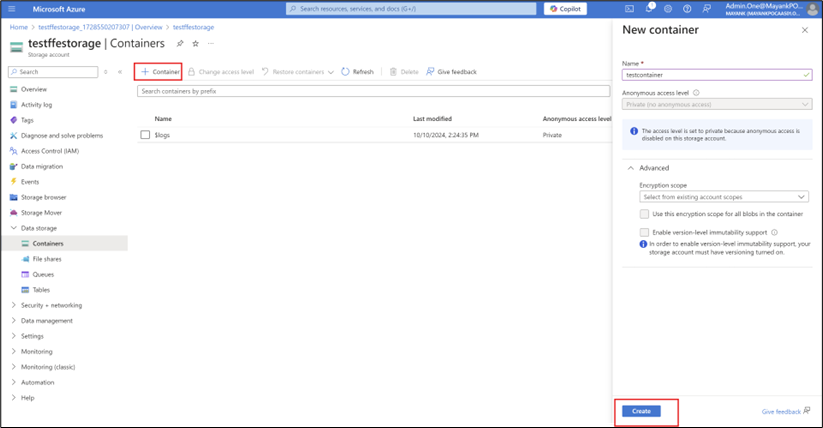
Task: Expand Monitoring (classic) section
Action: 14,367
